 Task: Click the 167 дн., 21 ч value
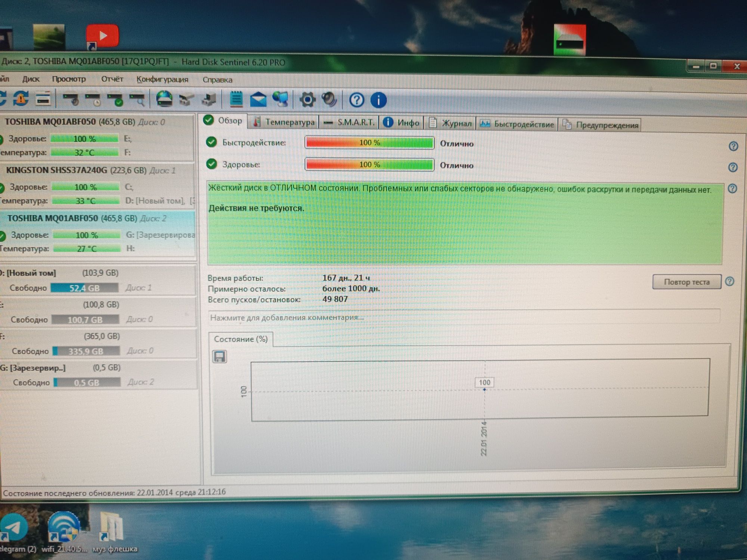(x=346, y=278)
